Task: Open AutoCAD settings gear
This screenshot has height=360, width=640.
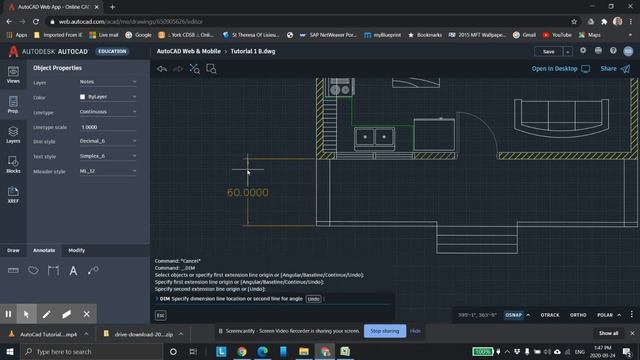Action: 583,50
